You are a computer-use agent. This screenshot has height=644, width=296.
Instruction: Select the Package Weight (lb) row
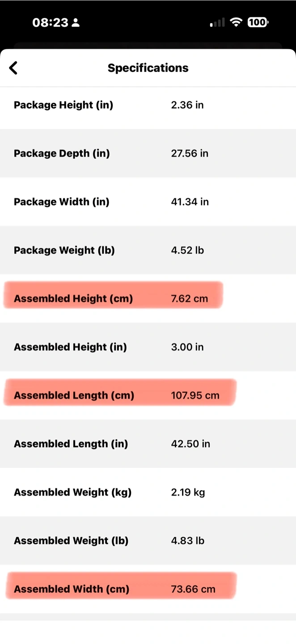pos(148,250)
